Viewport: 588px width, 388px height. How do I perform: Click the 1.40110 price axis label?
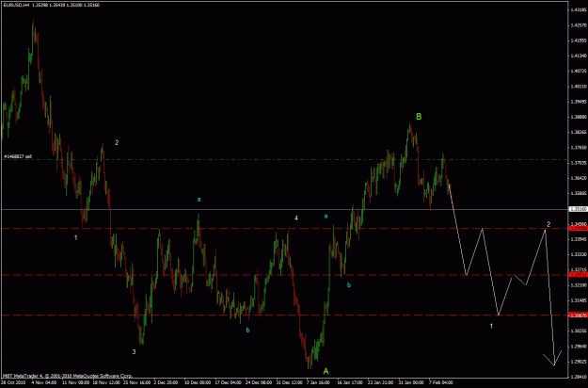(x=579, y=87)
